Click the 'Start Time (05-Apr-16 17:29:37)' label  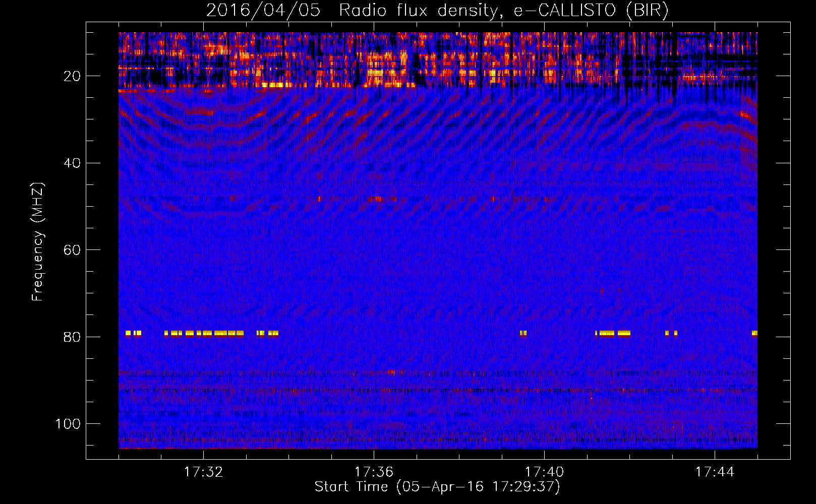coord(437,487)
